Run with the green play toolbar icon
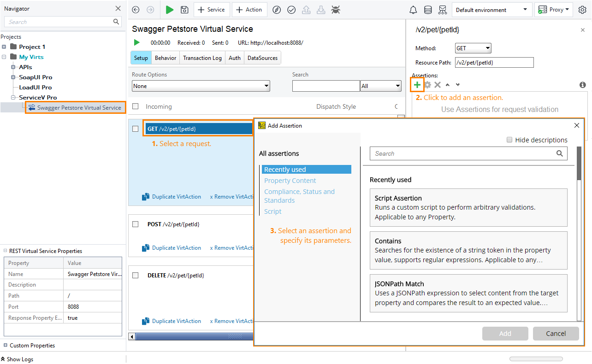This screenshot has width=592, height=364. 170,10
